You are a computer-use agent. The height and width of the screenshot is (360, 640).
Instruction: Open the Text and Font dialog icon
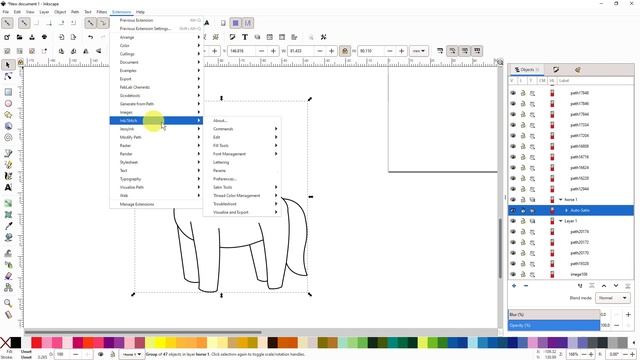tap(244, 37)
